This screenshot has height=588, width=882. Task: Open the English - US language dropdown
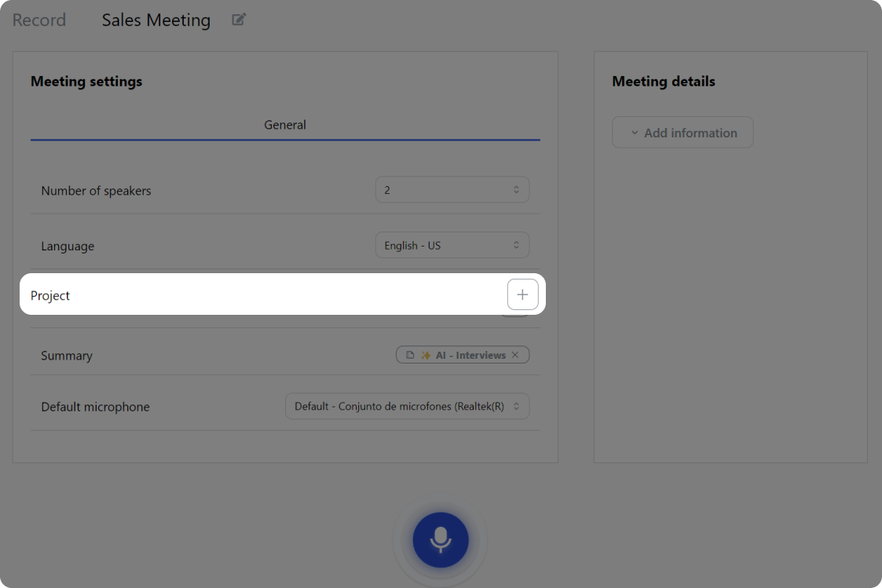pos(452,245)
